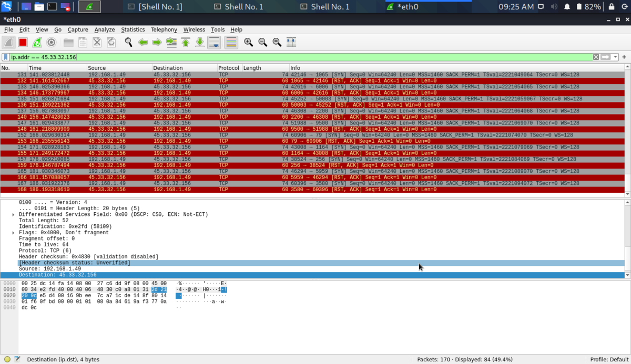Close this capture file icon
Image resolution: width=631 pixels, height=364 pixels.
(x=97, y=43)
